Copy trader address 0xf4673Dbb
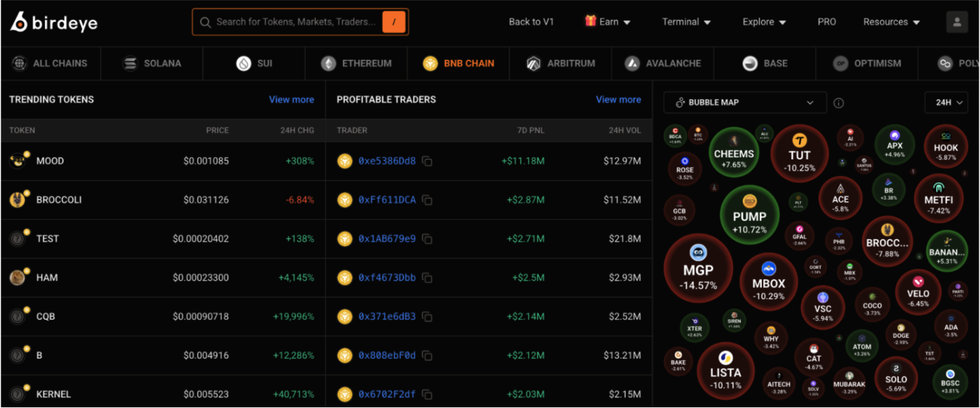This screenshot has width=980, height=408. pos(427,278)
